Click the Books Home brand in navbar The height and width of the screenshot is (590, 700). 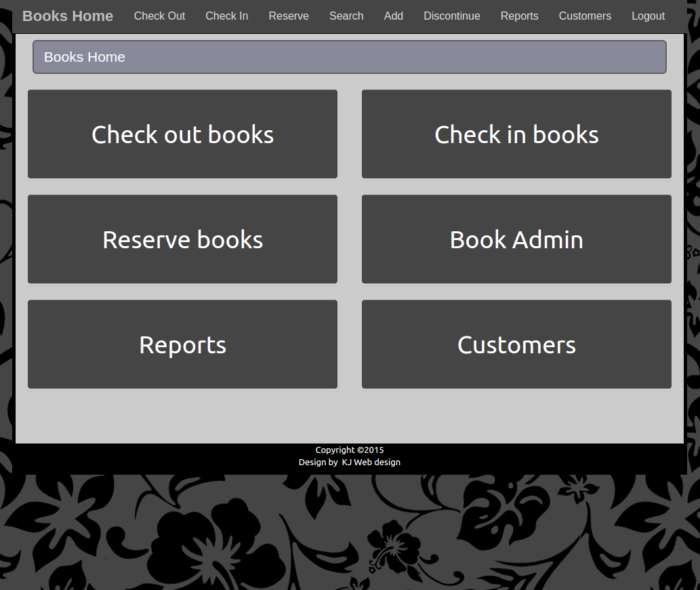click(68, 16)
